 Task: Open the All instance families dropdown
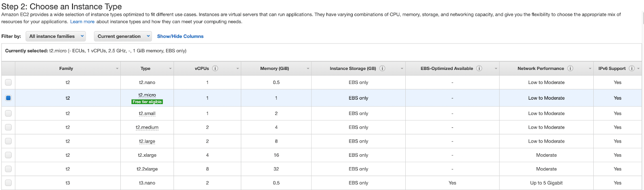click(56, 36)
